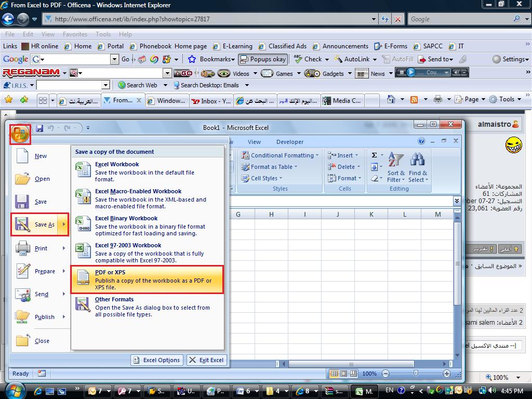Image resolution: width=532 pixels, height=399 pixels.
Task: Expand the formula bar chevron
Action: [457, 201]
